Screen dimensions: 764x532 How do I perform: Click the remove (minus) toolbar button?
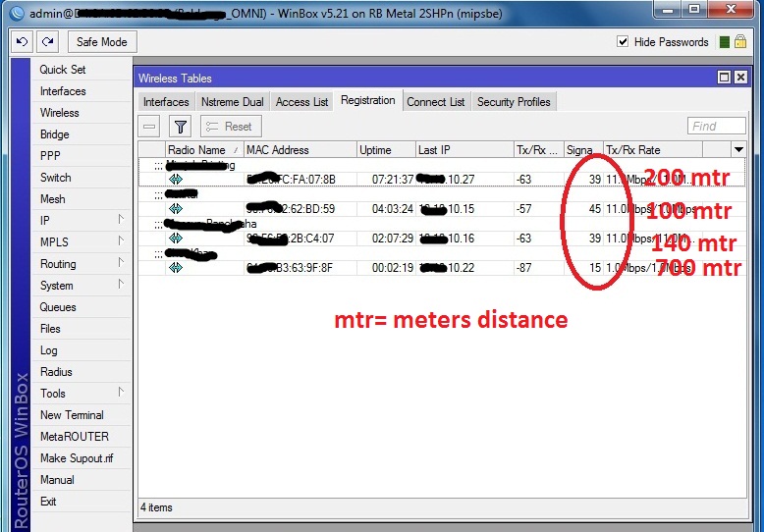click(x=149, y=127)
